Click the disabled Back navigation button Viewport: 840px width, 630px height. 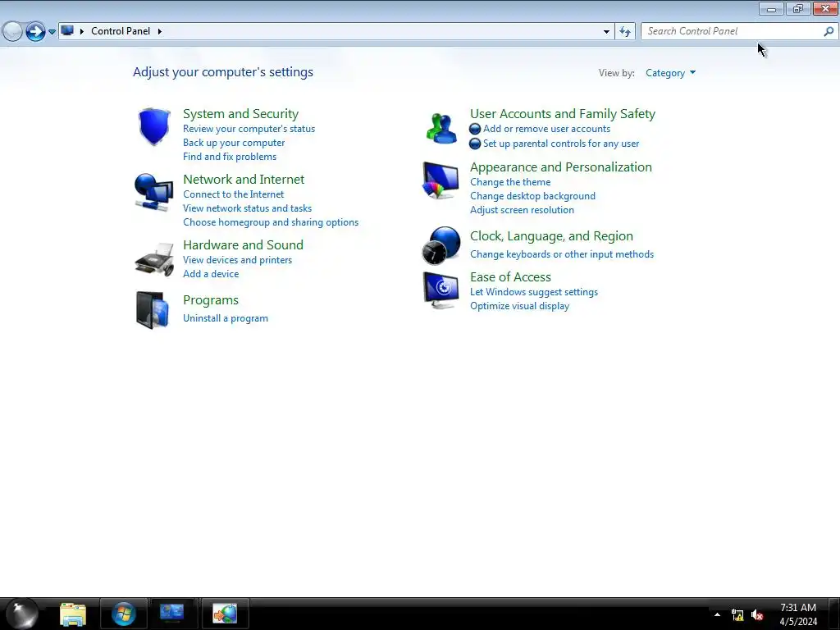click(x=12, y=32)
